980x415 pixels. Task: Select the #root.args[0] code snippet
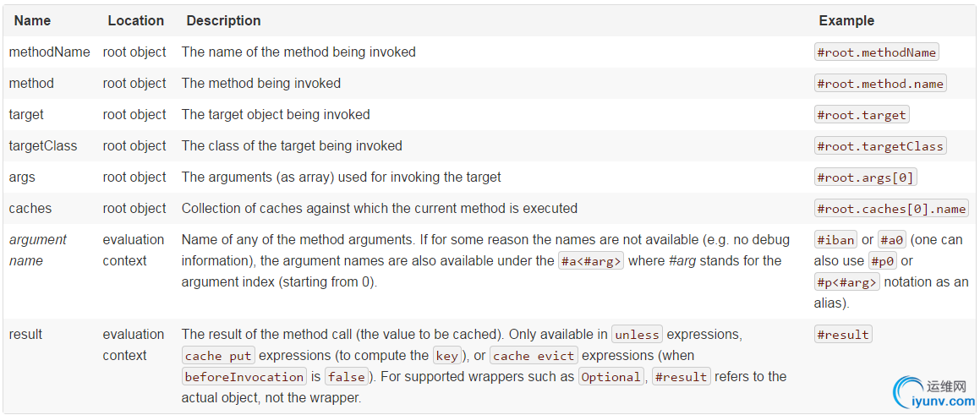coord(865,177)
